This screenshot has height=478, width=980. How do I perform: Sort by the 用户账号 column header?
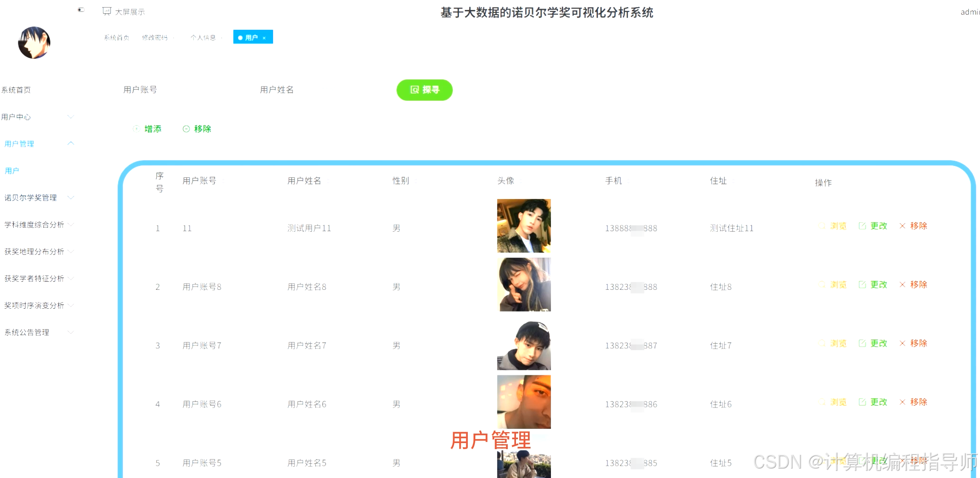point(199,181)
